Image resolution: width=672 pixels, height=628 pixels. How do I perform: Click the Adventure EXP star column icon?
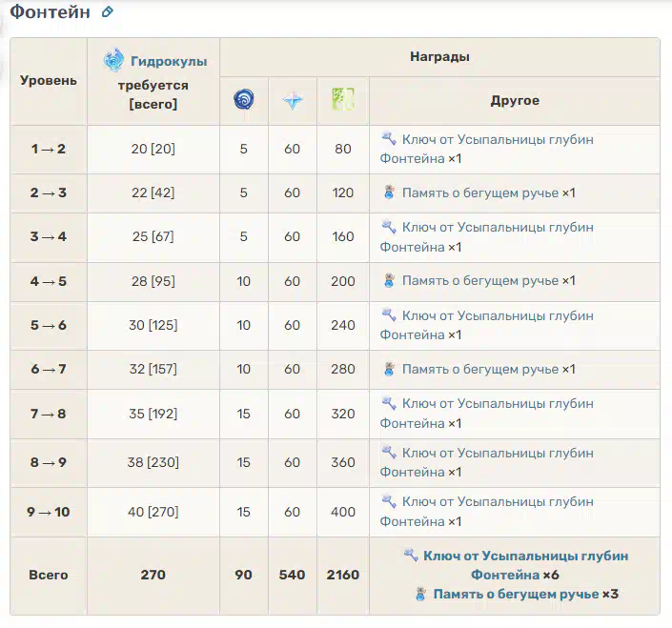tap(293, 101)
